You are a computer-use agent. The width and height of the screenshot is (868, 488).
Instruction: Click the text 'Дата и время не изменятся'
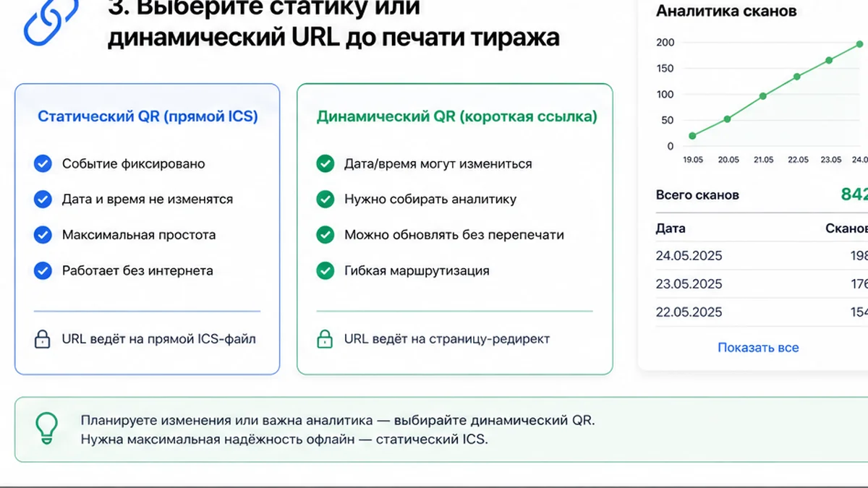[148, 200]
